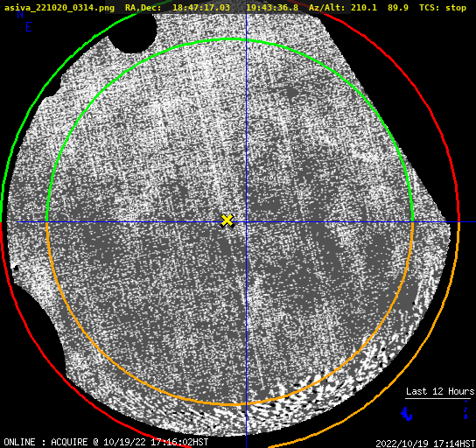The width and height of the screenshot is (476, 448).
Task: Click the TCS: stop status text
Action: click(443, 8)
